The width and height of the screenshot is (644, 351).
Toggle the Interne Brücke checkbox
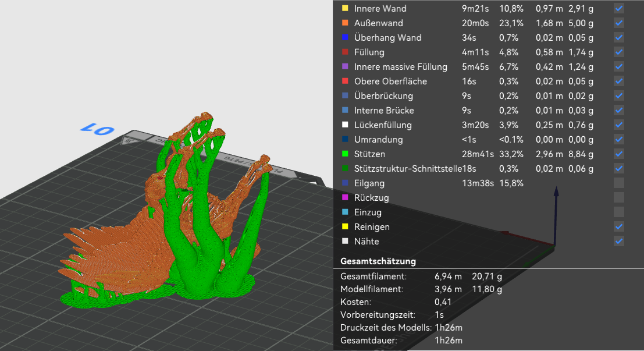(619, 110)
